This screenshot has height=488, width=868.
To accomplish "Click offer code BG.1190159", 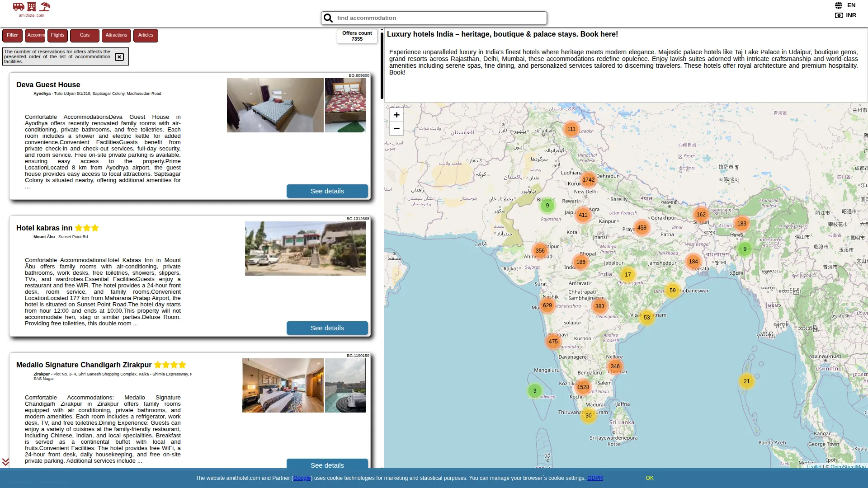I will (358, 356).
